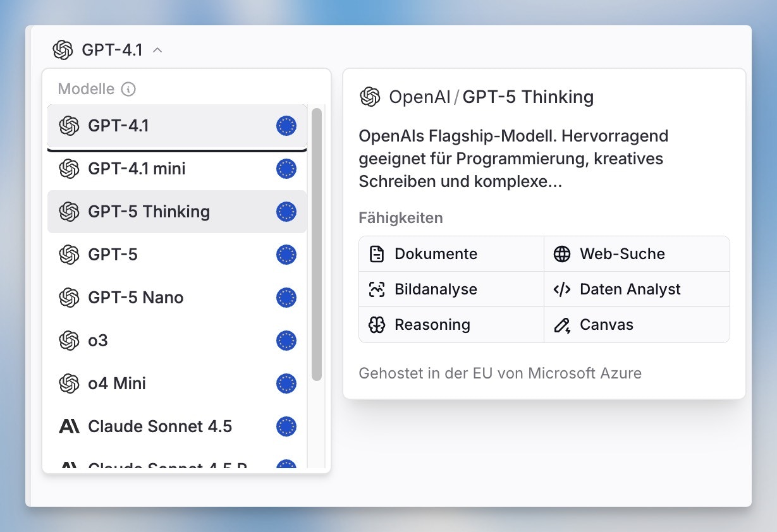Click the Fähigkeiten section heading
Image resolution: width=777 pixels, height=532 pixels.
coord(401,218)
